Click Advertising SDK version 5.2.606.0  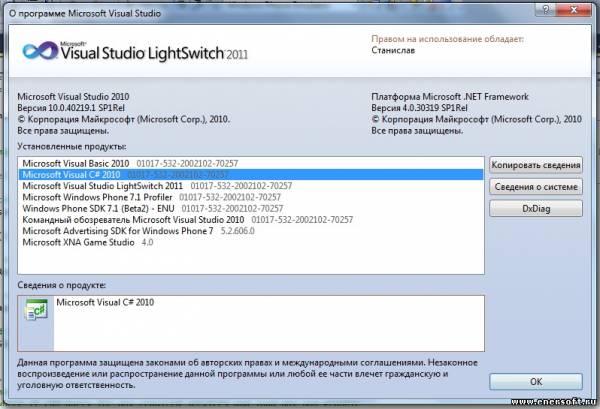click(238, 231)
